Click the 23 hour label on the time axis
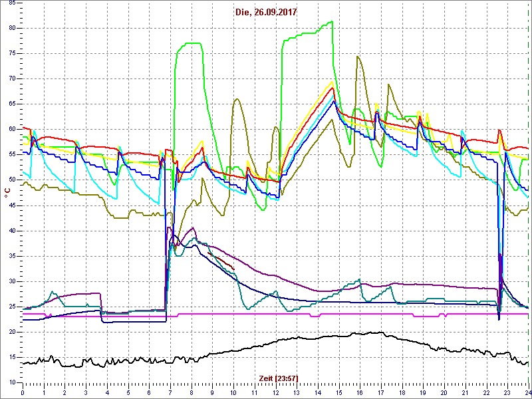This screenshot has height=399, width=532. [x=507, y=393]
